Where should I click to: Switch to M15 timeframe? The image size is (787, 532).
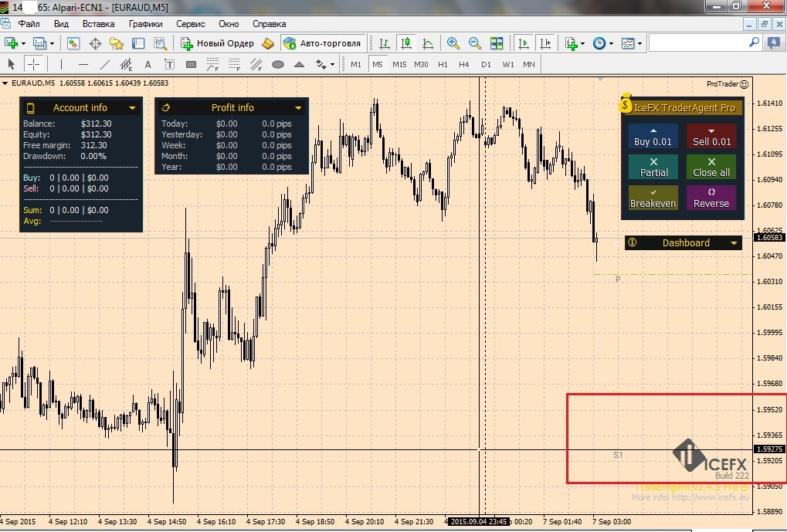point(399,64)
